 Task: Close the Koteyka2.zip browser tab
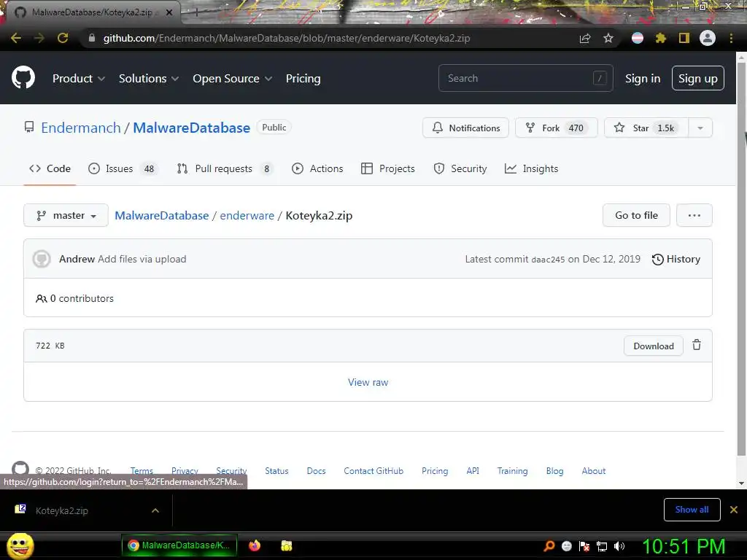pos(169,12)
